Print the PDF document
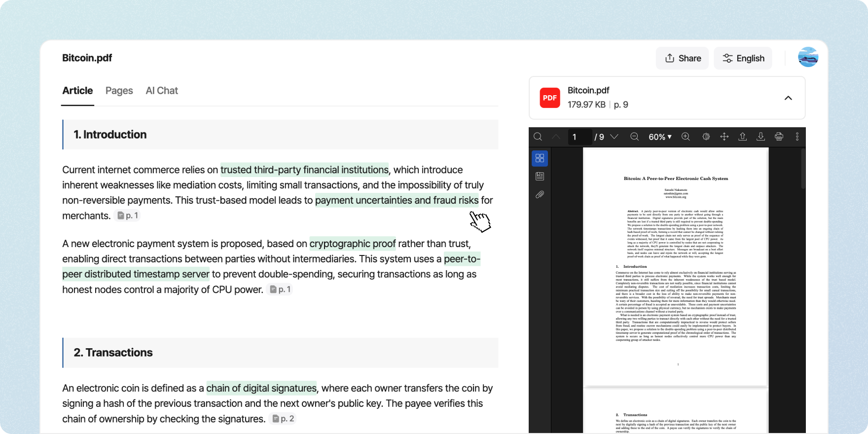This screenshot has height=434, width=868. point(779,137)
